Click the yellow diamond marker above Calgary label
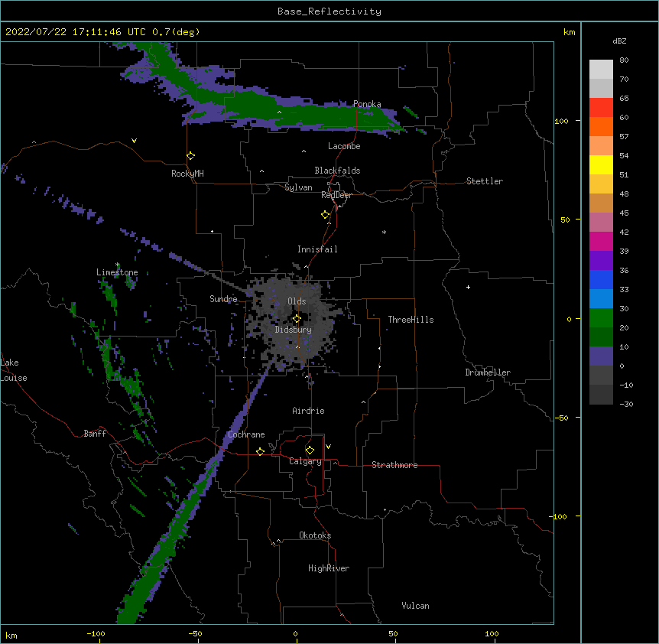 (x=310, y=450)
